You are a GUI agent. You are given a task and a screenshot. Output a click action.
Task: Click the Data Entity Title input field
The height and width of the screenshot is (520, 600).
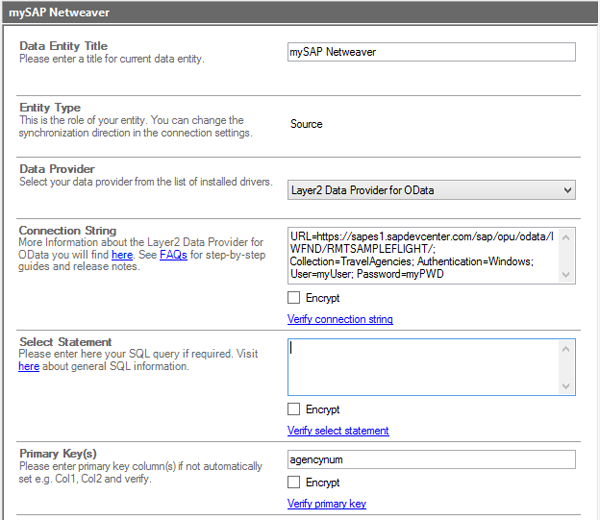coord(431,52)
